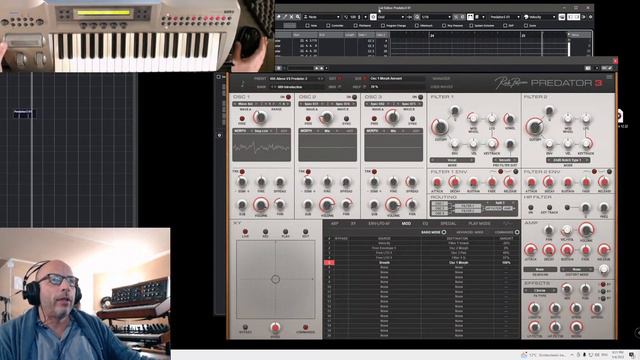Image resolution: width=640 pixels, height=360 pixels.
Task: Click the User Waves button
Action: tap(441, 87)
